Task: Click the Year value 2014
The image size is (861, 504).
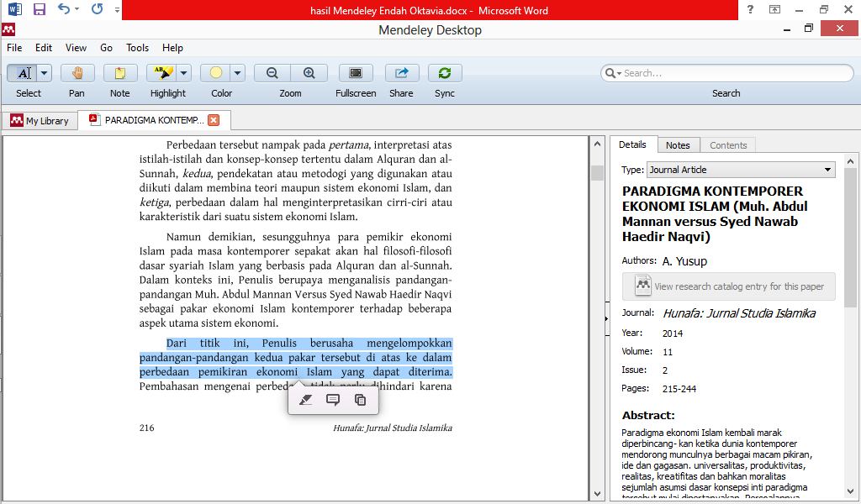Action: [673, 333]
